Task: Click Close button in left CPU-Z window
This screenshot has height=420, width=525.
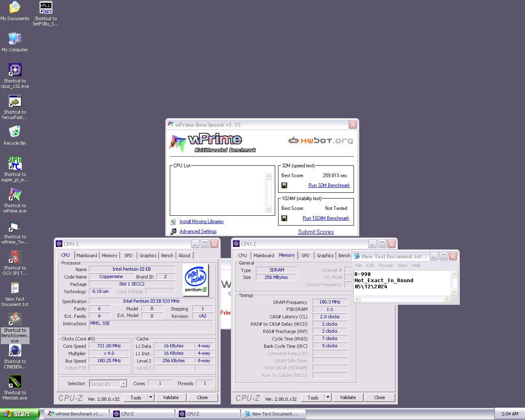Action: 202,397
